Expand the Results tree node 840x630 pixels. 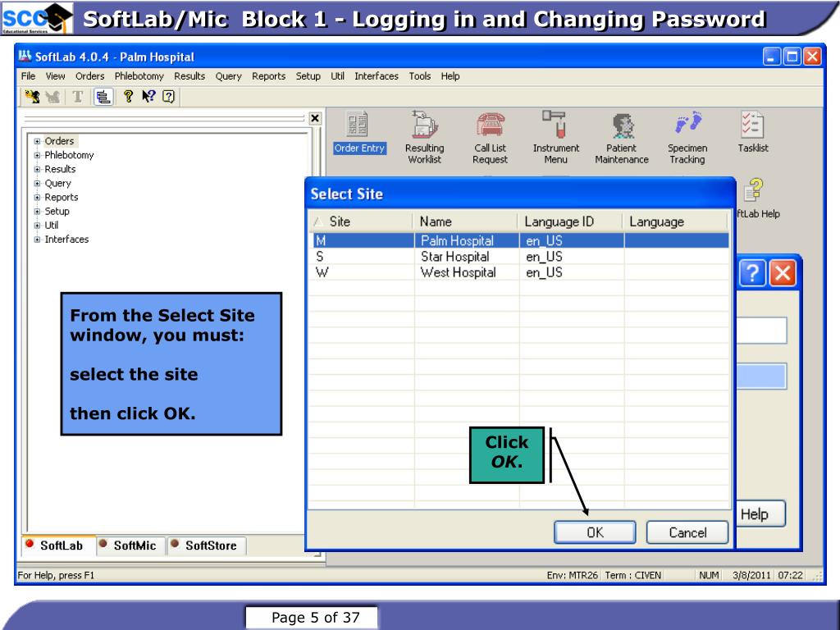tap(37, 169)
